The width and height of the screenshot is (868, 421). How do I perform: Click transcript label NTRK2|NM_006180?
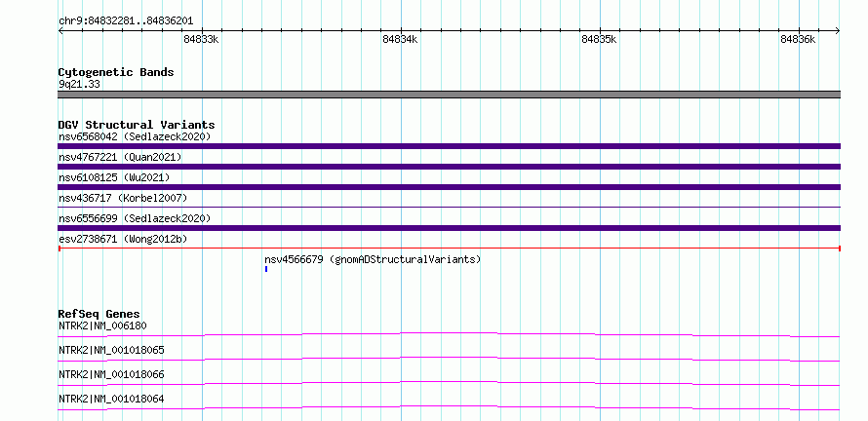click(102, 325)
